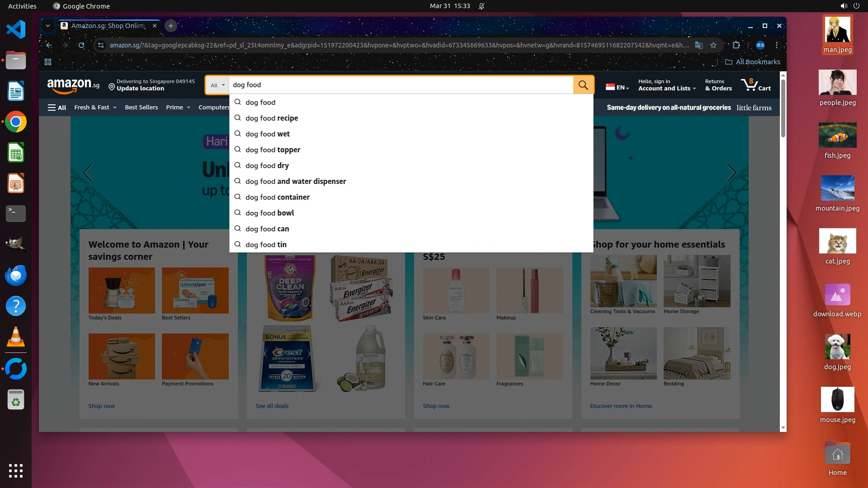The image size is (868, 488).
Task: Open Visual Studio Code from dock
Action: pos(16,30)
